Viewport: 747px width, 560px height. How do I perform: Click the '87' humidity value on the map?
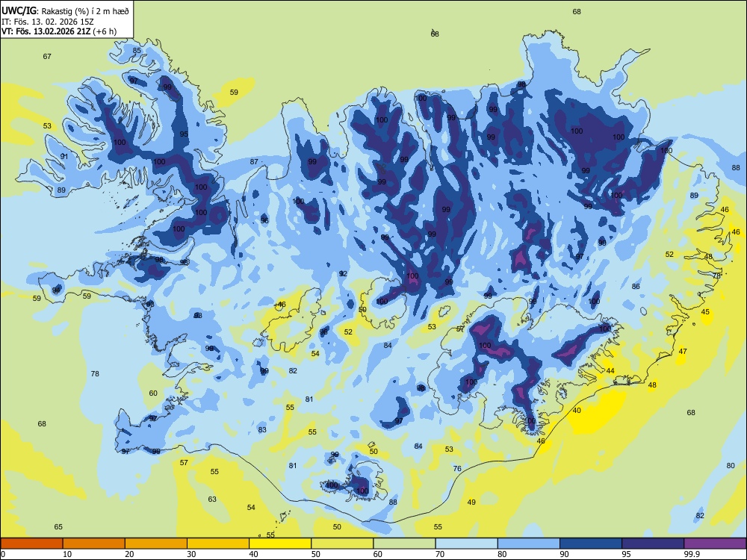pos(255,161)
